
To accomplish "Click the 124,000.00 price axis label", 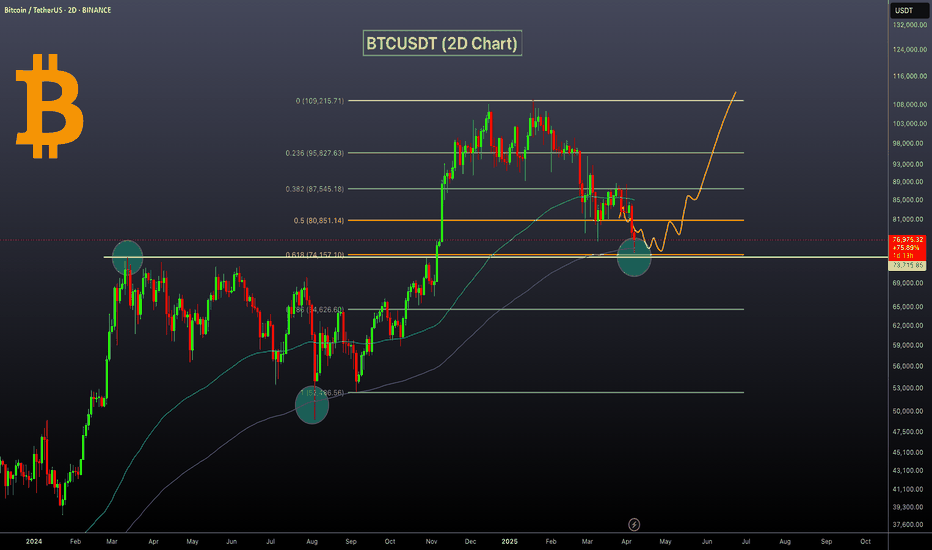I will click(909, 49).
